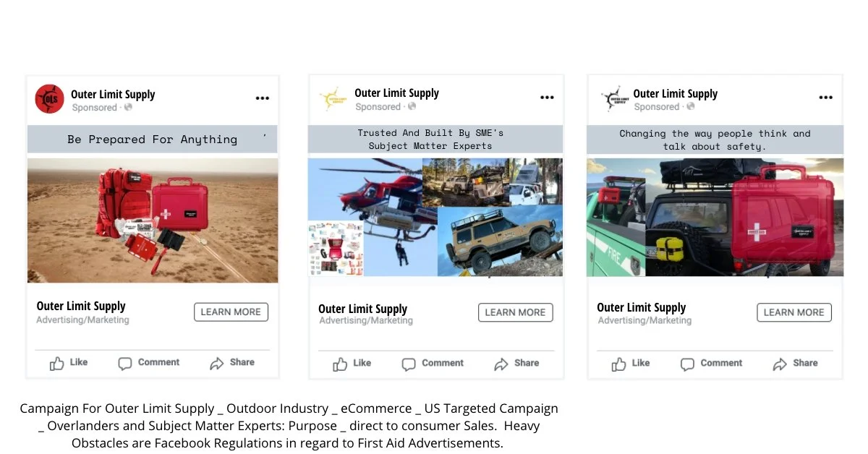Share the first ad post
Screen dimensions: 868x454
pos(232,363)
